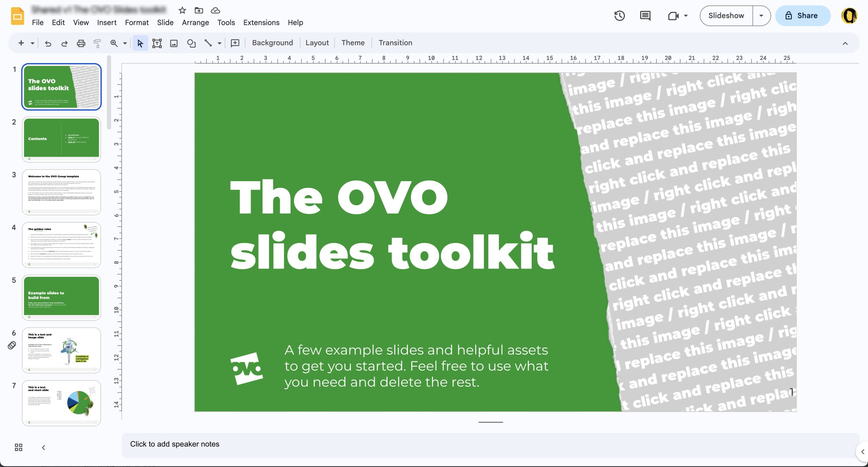
Task: Click the subtitle 'A few example slides' text
Action: pyautogui.click(x=416, y=366)
